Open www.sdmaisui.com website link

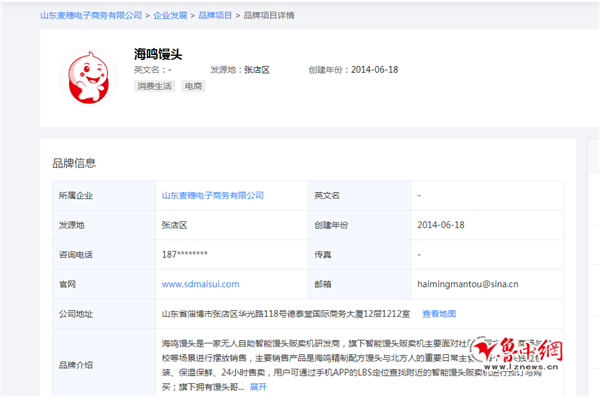click(x=201, y=284)
